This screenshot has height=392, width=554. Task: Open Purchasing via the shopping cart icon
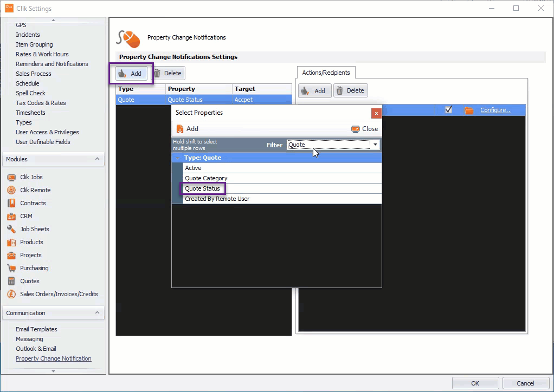click(x=11, y=268)
